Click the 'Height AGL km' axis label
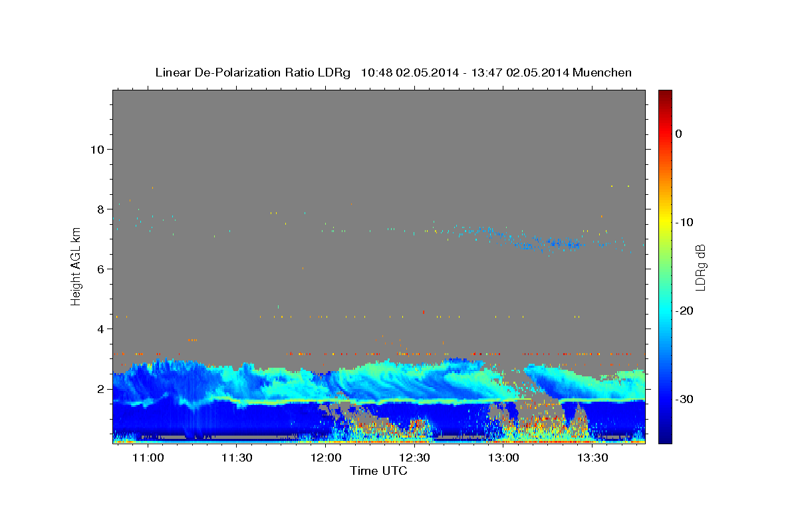The height and width of the screenshot is (532, 798). coord(76,266)
